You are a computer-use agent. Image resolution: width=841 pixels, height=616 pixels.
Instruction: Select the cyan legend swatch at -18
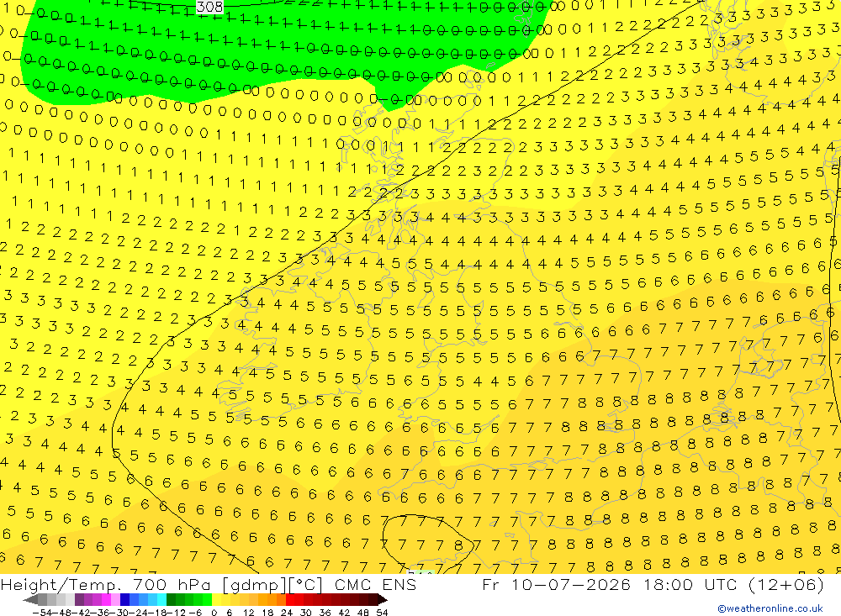point(161,599)
